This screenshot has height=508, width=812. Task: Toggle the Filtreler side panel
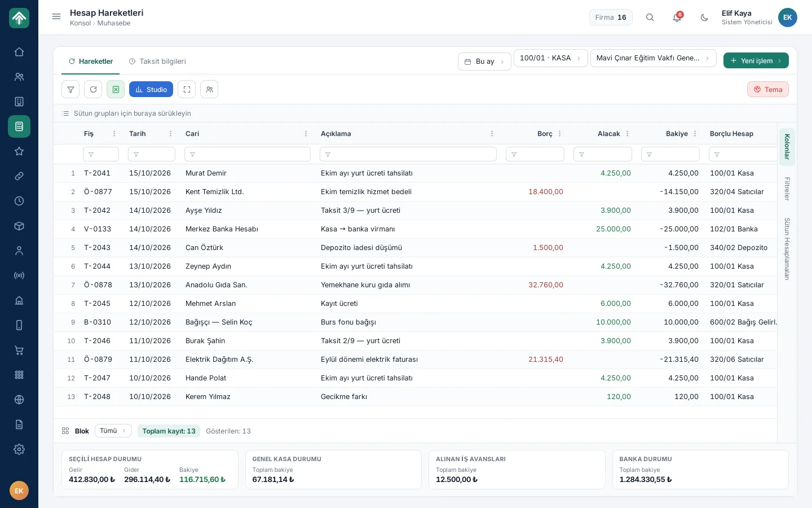click(787, 189)
